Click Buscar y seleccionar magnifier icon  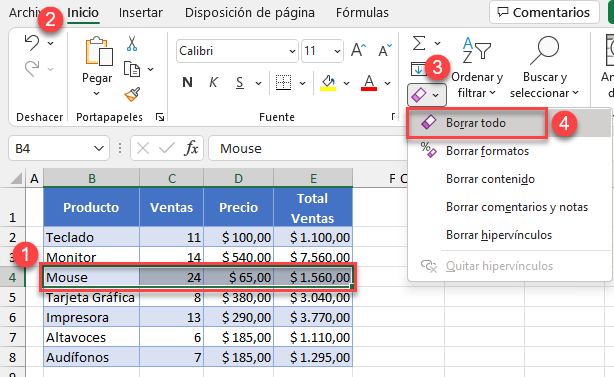pos(545,50)
